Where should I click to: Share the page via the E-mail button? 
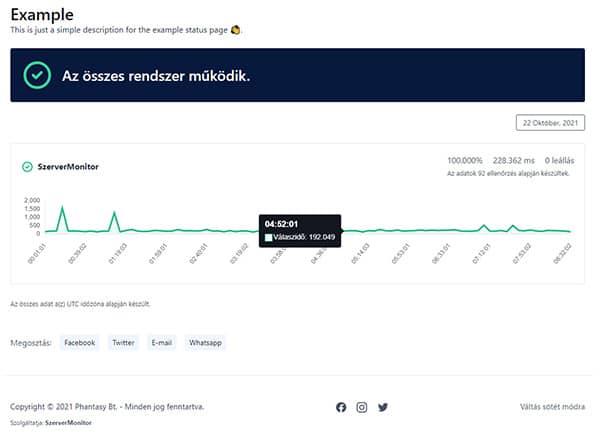click(x=162, y=342)
